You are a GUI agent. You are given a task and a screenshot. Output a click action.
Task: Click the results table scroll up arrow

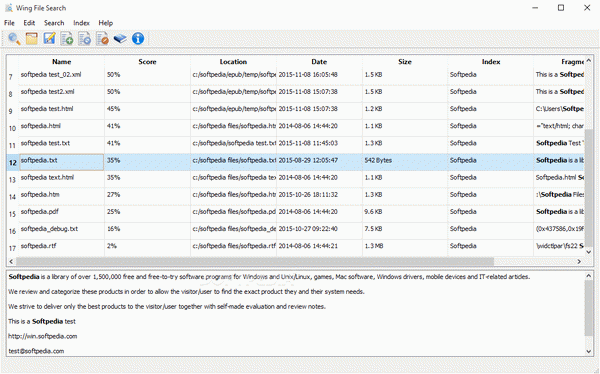(589, 60)
